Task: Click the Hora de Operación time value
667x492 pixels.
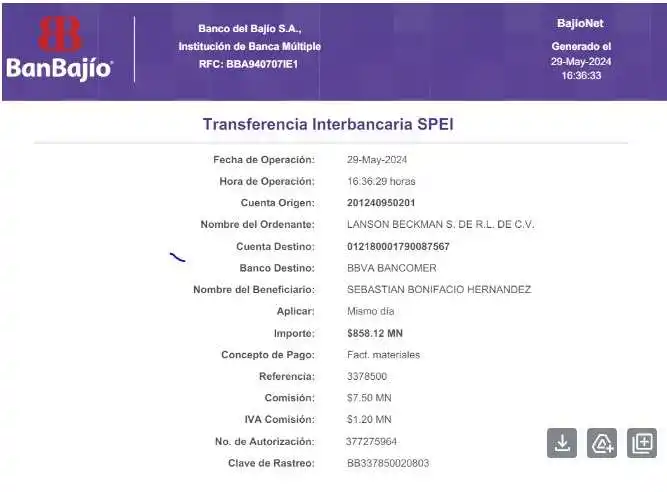Action: [x=381, y=181]
